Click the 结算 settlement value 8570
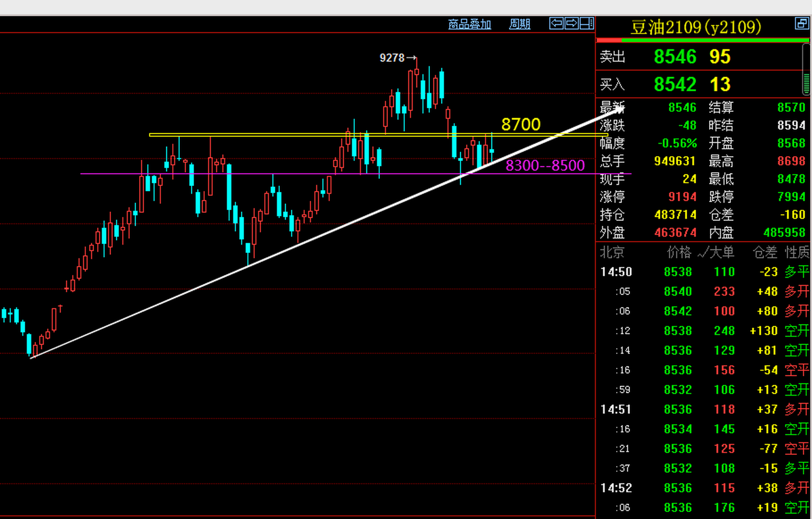This screenshot has width=812, height=519. [791, 107]
